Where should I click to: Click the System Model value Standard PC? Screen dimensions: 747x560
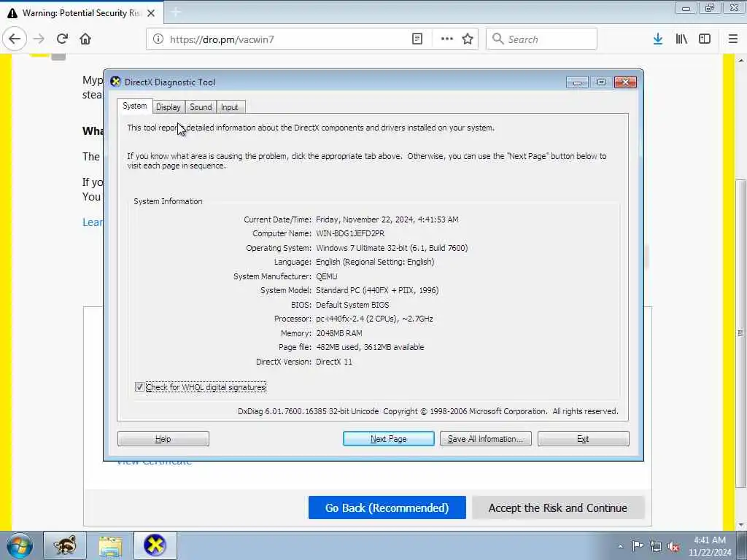[x=377, y=290]
